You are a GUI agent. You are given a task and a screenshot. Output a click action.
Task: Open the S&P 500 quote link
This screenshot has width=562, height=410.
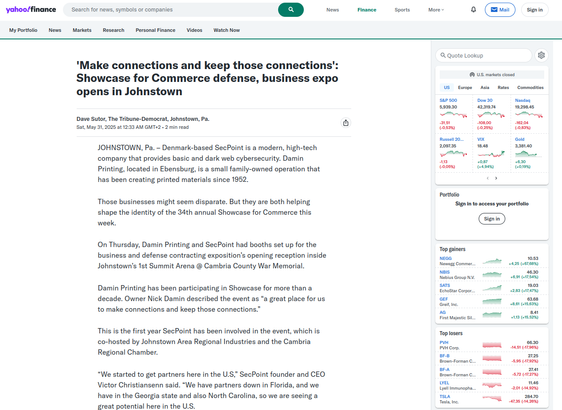[x=448, y=100]
